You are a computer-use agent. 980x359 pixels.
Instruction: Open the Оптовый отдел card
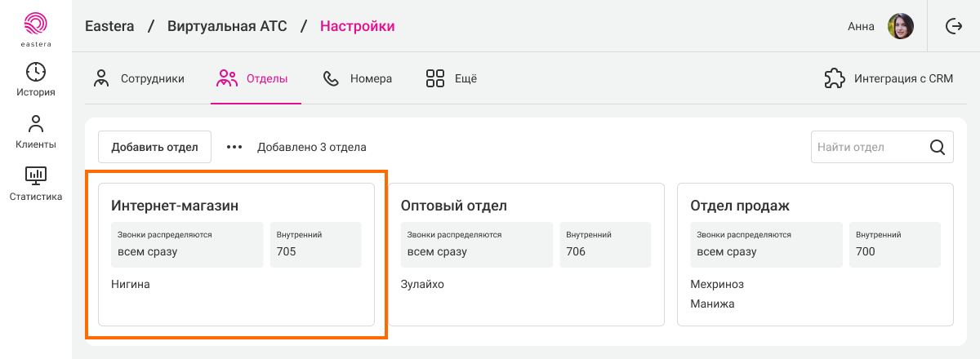(525, 254)
